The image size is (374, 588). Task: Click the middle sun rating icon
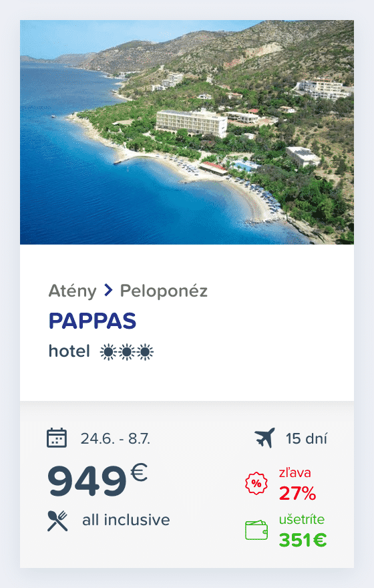point(127,352)
